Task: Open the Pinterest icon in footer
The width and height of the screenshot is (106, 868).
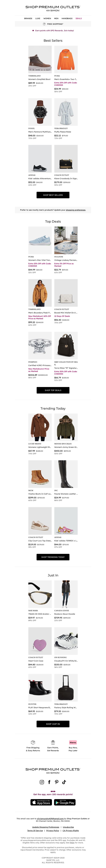Action: (57, 782)
